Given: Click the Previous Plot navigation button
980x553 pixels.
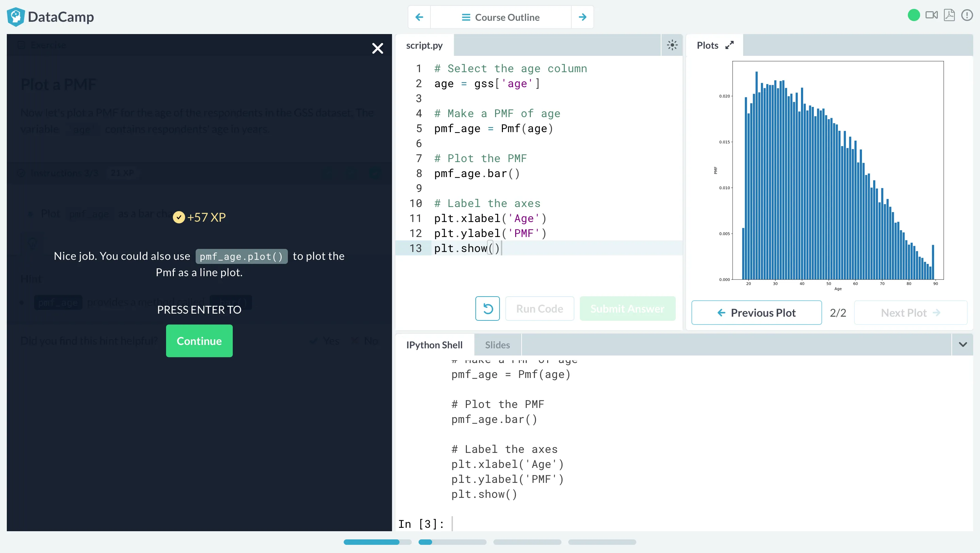Looking at the screenshot, I should [x=756, y=313].
